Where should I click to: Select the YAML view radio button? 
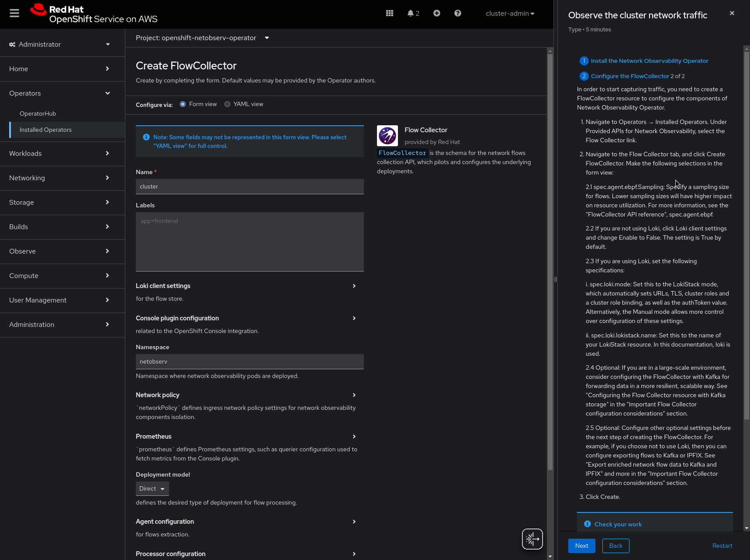pos(227,104)
